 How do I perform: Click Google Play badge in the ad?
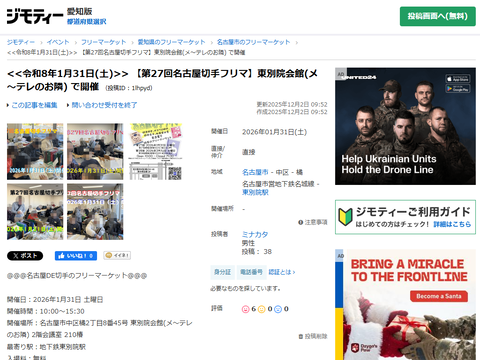click(458, 89)
